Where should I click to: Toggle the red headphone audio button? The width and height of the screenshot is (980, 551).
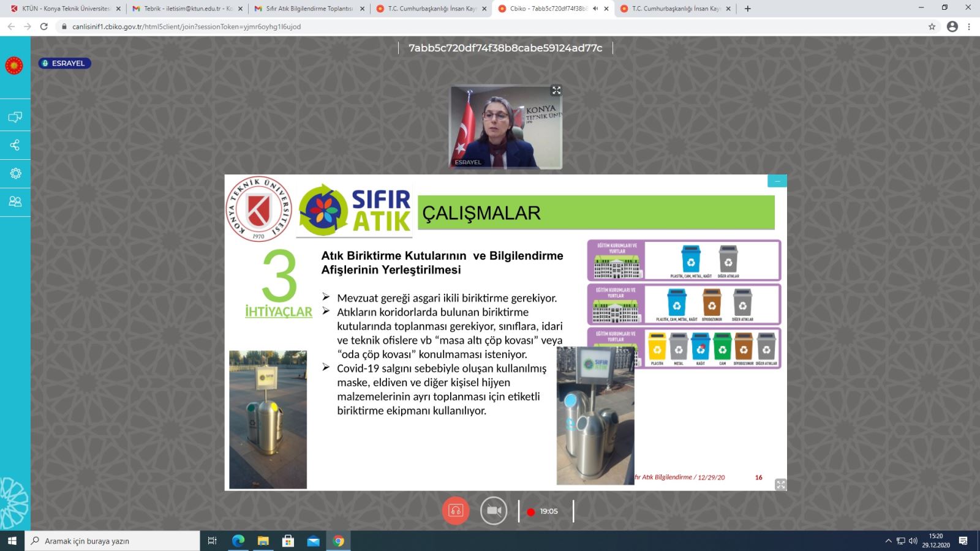click(x=456, y=511)
